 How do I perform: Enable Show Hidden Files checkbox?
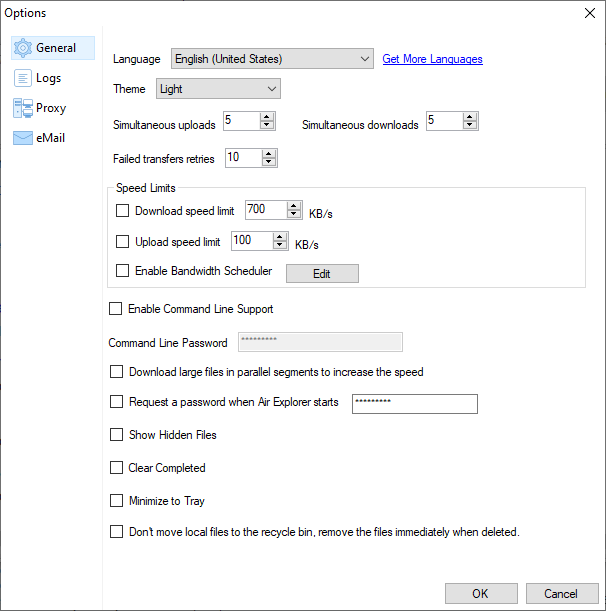[116, 435]
